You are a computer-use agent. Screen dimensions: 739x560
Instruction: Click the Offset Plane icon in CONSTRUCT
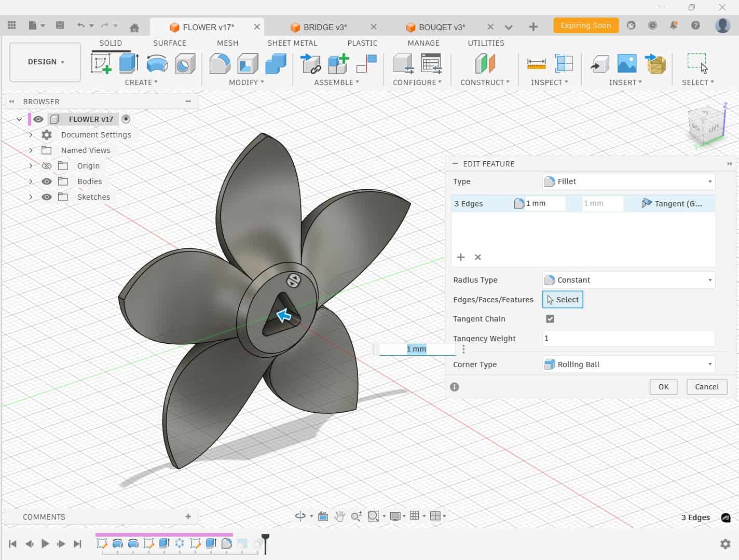(485, 64)
